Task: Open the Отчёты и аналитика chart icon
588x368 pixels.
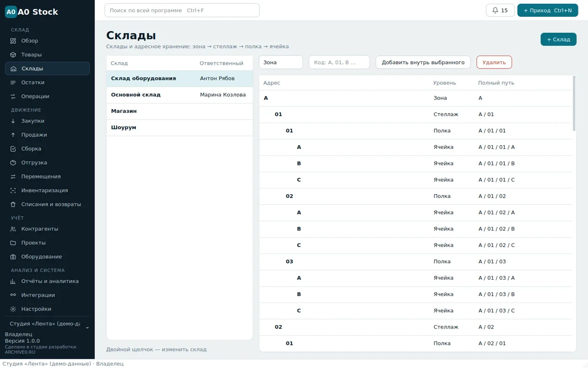Action: [13, 281]
